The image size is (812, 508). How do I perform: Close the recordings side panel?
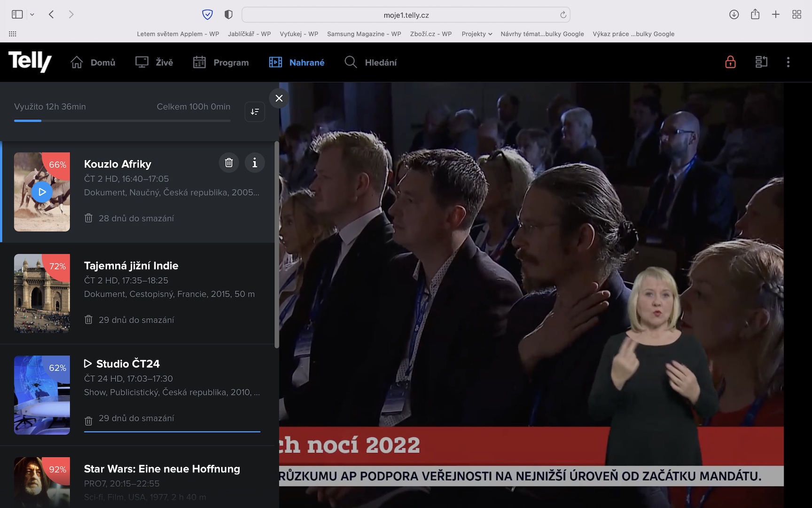click(x=279, y=98)
